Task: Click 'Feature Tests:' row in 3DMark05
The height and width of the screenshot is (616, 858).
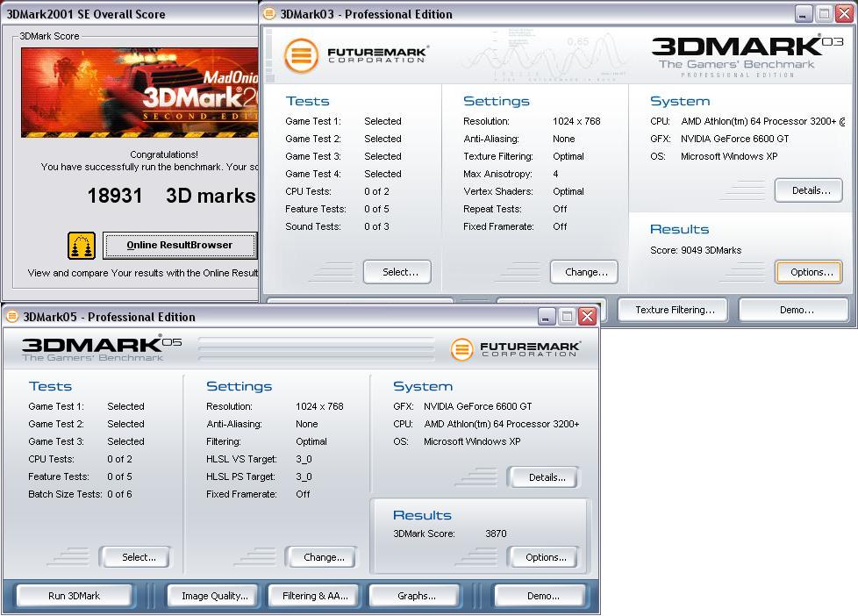Action: point(80,476)
